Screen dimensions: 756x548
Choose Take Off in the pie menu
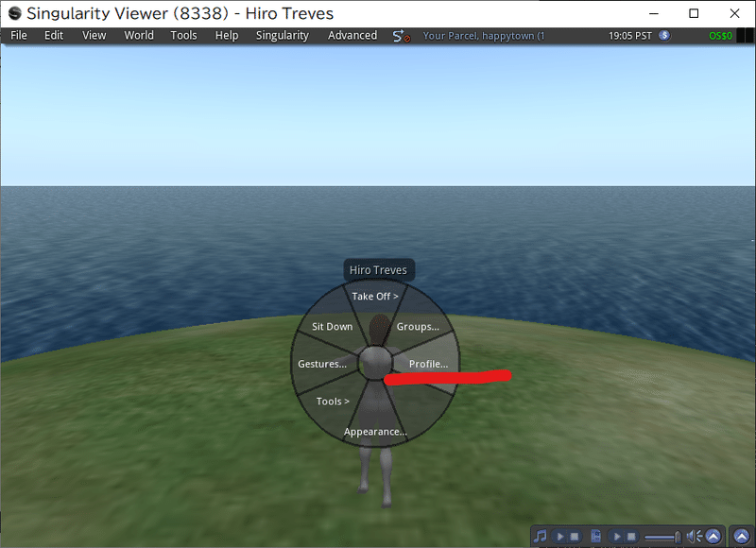375,297
